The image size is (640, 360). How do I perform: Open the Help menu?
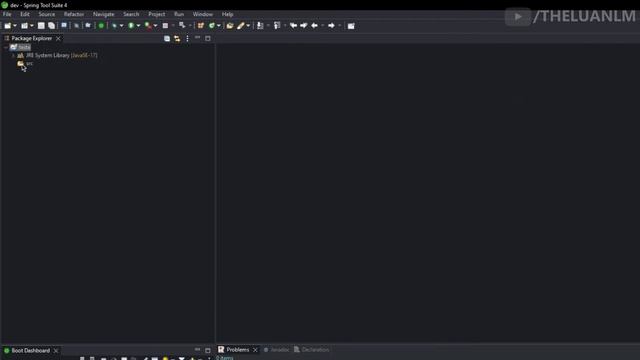pyautogui.click(x=227, y=14)
